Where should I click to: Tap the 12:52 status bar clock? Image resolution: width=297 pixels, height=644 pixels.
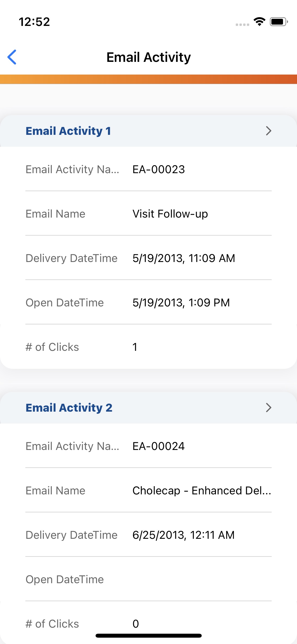(x=34, y=22)
